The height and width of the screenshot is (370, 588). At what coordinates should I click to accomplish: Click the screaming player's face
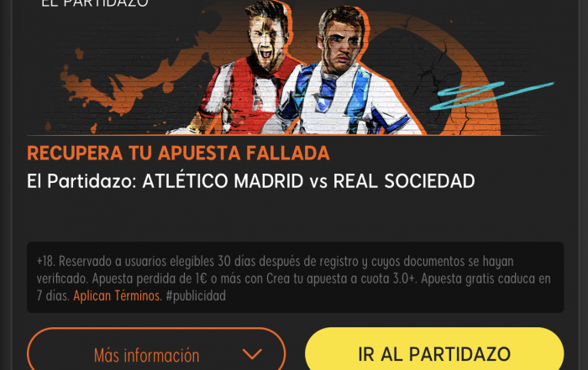click(x=265, y=43)
